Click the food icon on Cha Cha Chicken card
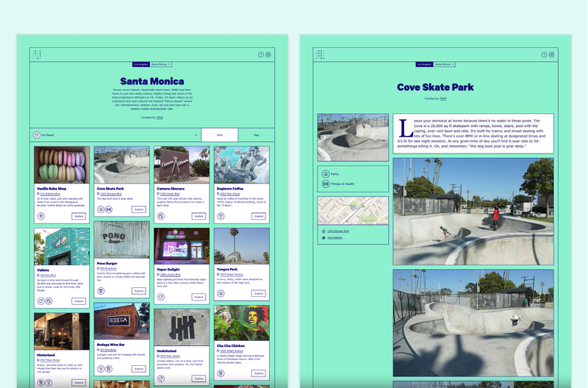Image resolution: width=588 pixels, height=388 pixels. (x=221, y=373)
